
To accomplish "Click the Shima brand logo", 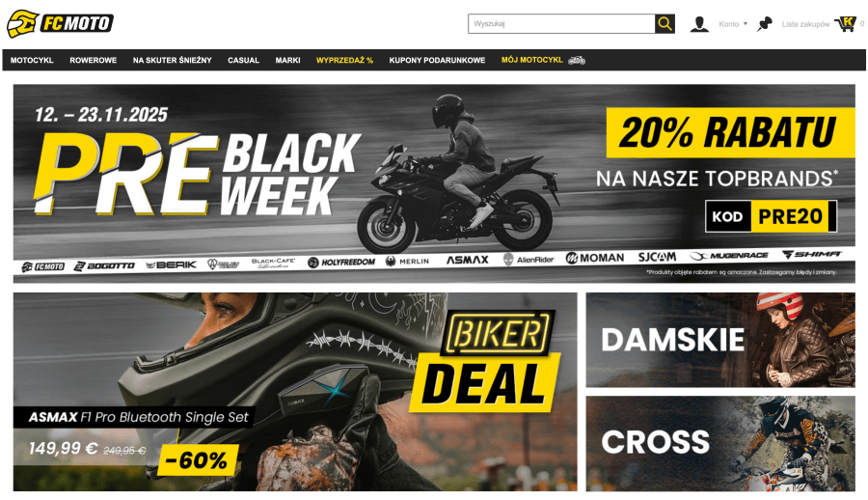I will 811,254.
